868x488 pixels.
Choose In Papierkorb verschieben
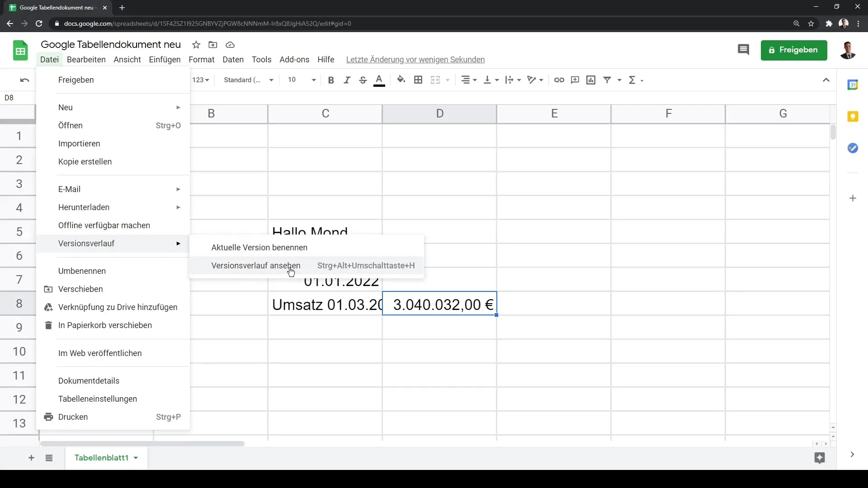coord(113,325)
